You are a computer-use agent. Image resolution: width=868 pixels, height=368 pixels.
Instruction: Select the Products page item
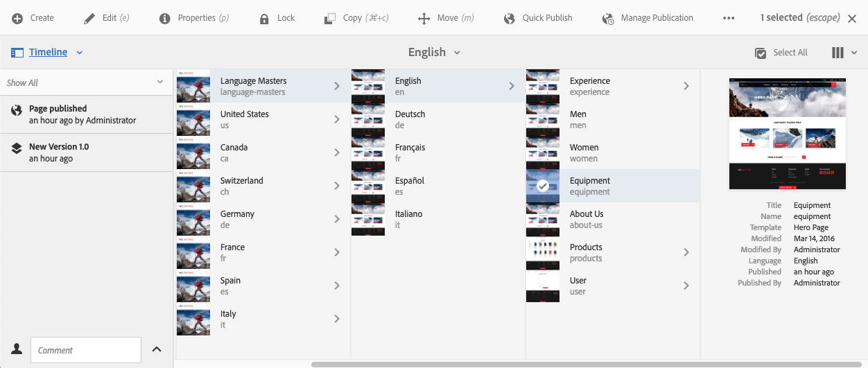(x=586, y=252)
